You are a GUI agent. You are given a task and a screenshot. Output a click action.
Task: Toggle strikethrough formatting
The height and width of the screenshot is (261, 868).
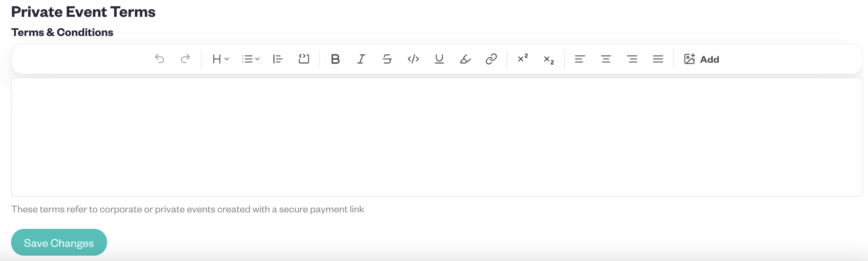tap(387, 59)
